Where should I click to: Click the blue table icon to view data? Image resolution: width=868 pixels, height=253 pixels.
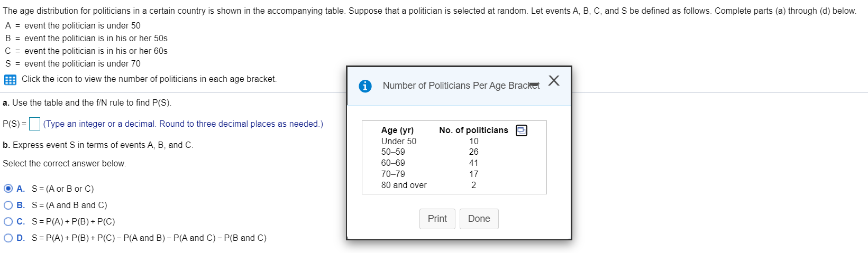10,80
